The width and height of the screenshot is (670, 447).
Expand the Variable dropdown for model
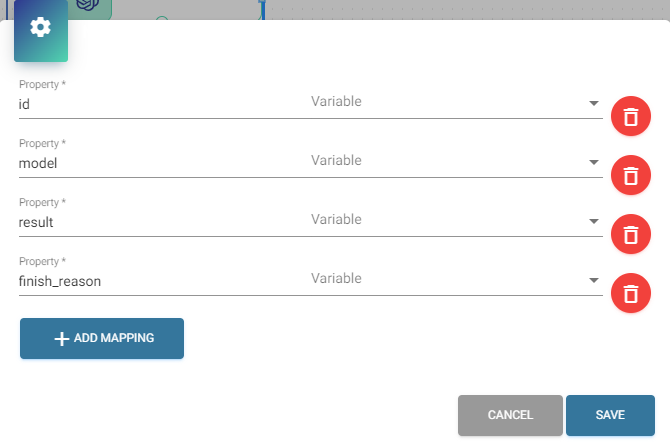click(x=593, y=162)
